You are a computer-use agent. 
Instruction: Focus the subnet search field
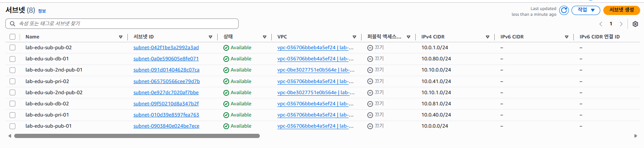pos(122,24)
